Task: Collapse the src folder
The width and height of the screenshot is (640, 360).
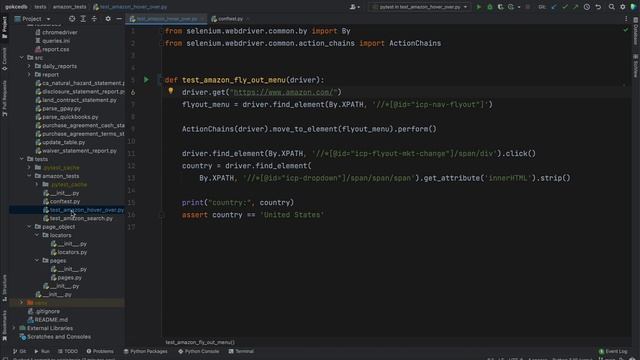Action: click(22, 58)
